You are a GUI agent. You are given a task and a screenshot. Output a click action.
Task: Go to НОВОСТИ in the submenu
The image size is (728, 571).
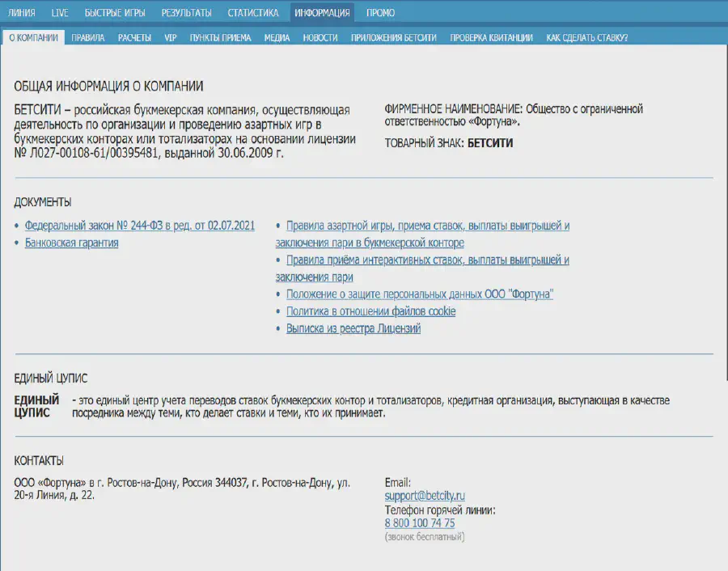(x=320, y=37)
